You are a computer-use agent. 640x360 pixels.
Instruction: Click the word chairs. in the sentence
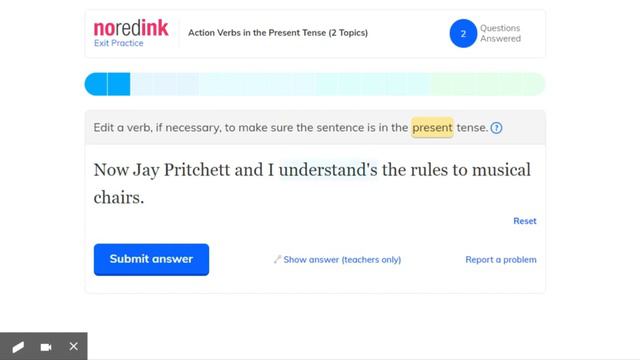pos(119,198)
